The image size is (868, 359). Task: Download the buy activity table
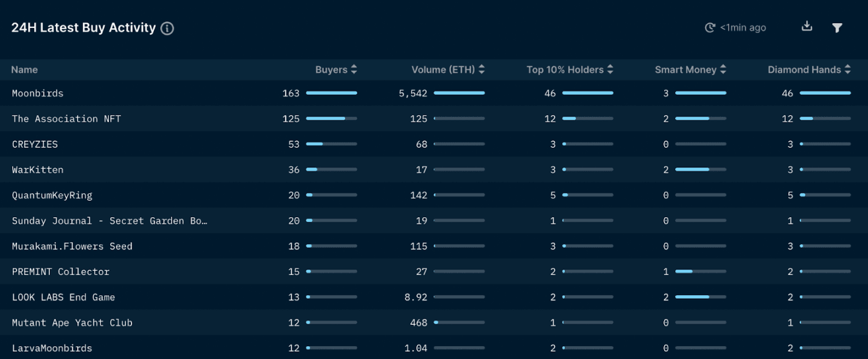click(807, 26)
